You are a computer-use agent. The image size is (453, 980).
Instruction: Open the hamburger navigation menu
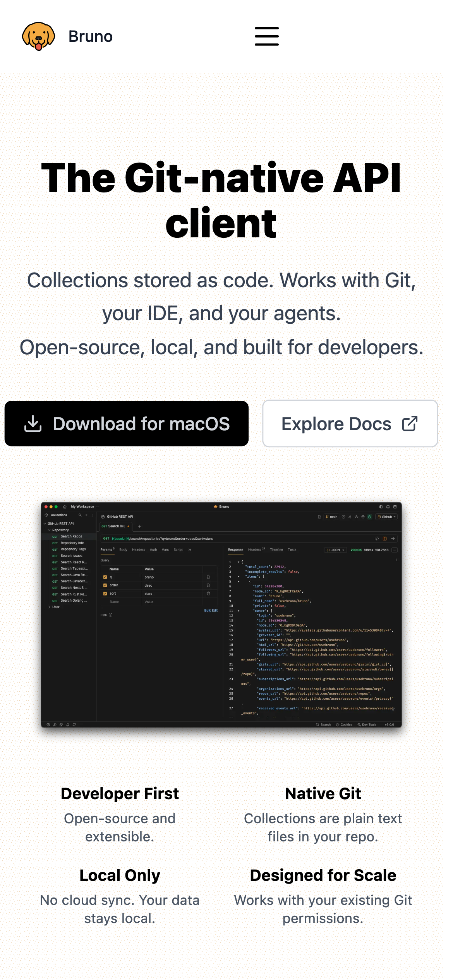(266, 36)
